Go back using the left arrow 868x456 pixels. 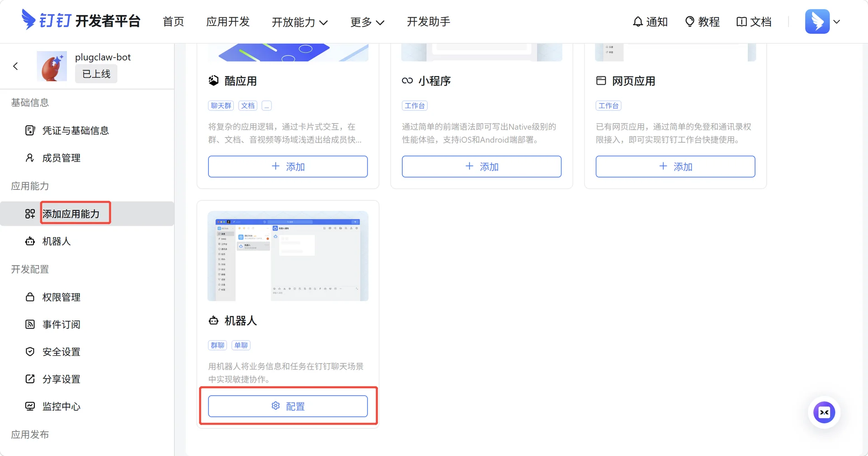click(x=16, y=66)
